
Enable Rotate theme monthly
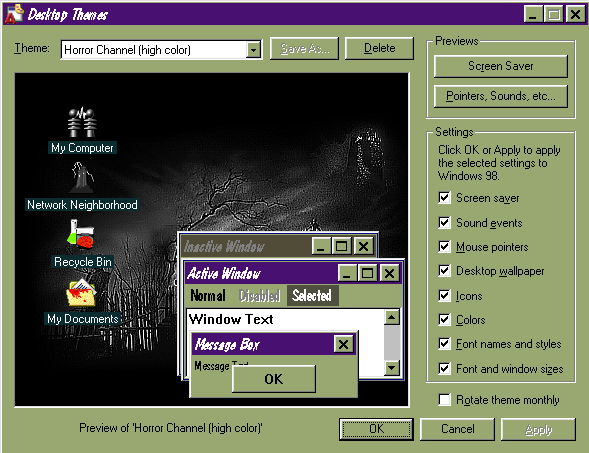(444, 399)
